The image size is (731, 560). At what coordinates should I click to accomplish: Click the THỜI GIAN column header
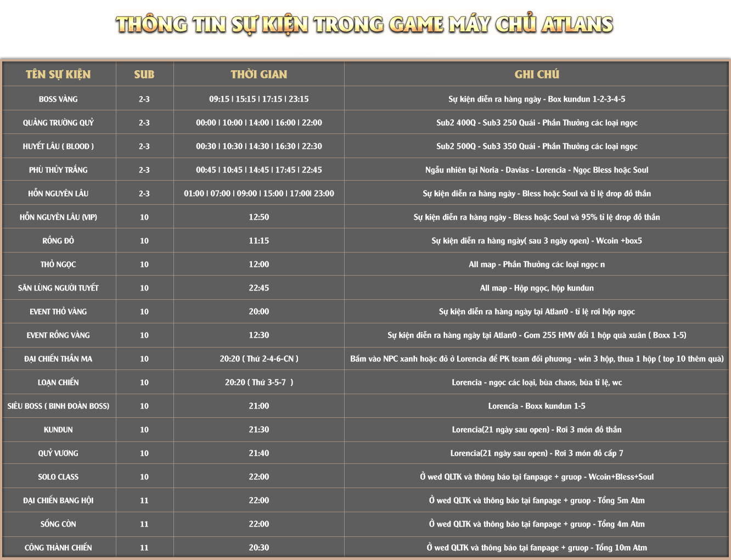point(259,74)
